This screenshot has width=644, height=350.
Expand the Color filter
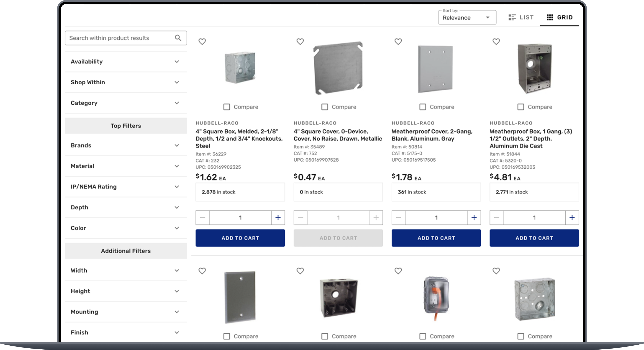click(x=126, y=228)
